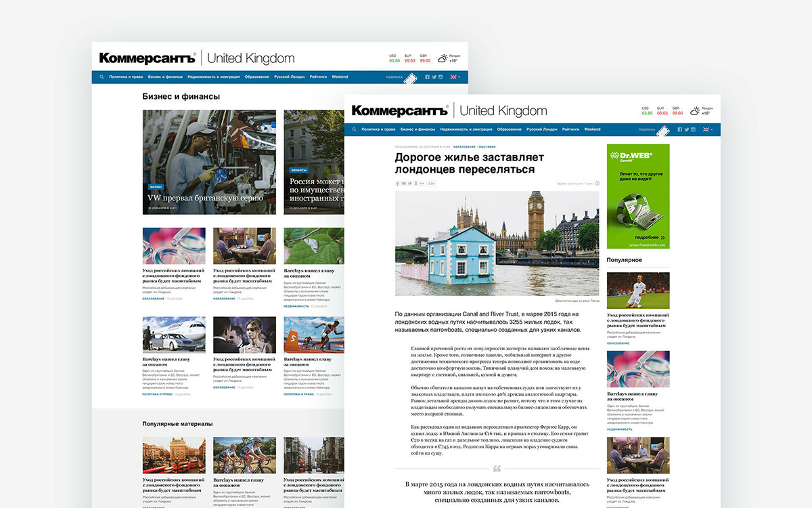Click the 'Бизнес' tag on the VW story
Viewport: 812px width, 508px height.
[x=156, y=186]
